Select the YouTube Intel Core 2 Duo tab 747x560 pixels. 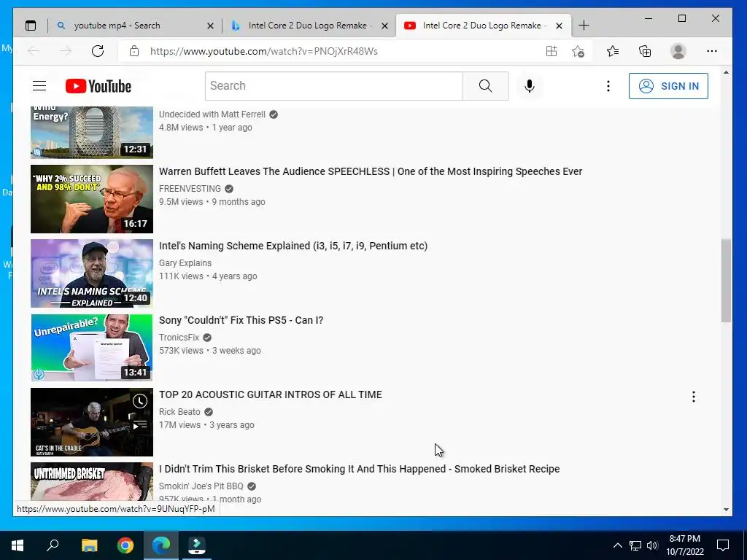[x=481, y=26]
